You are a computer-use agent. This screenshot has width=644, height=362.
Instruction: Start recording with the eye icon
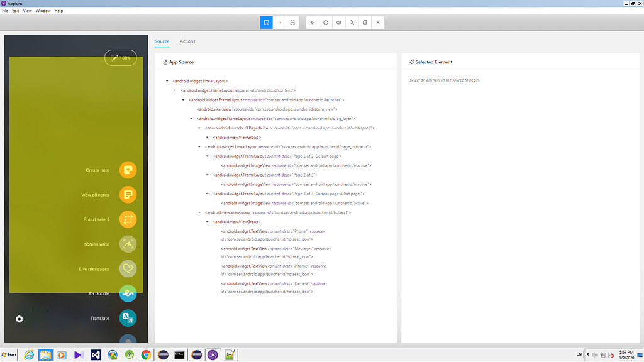(338, 22)
